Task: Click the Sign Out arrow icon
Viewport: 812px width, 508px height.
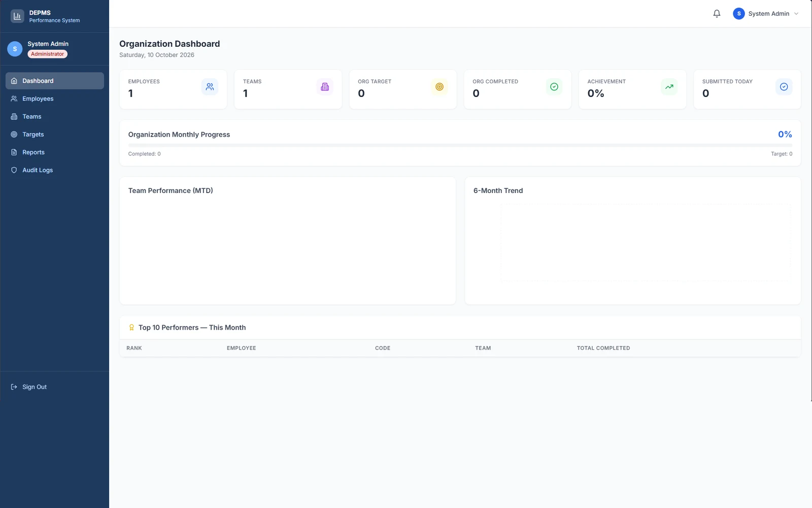Action: click(14, 387)
